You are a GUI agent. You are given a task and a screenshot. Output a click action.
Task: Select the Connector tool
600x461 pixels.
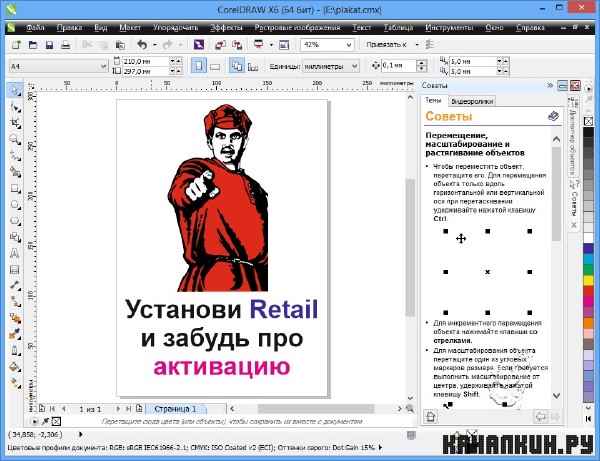pyautogui.click(x=15, y=302)
